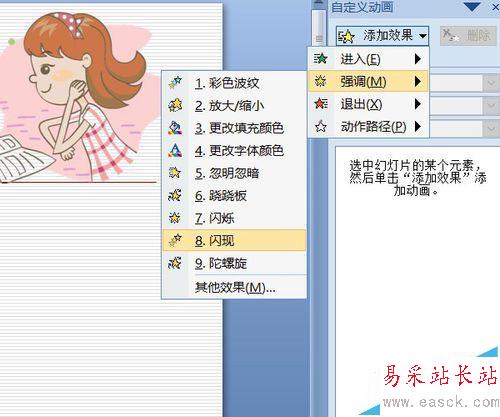Click the red star icon beside 退出

click(321, 104)
